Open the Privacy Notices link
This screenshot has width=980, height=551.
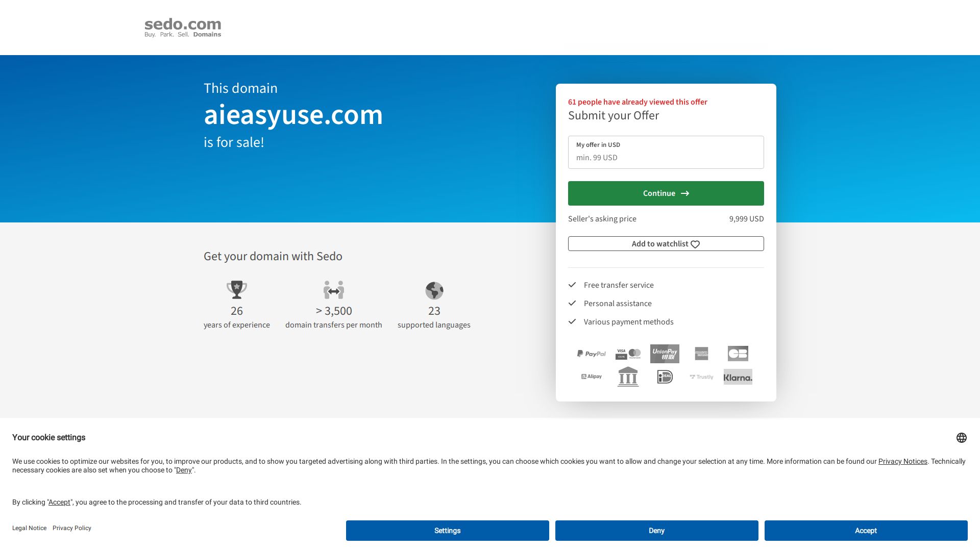[902, 461]
